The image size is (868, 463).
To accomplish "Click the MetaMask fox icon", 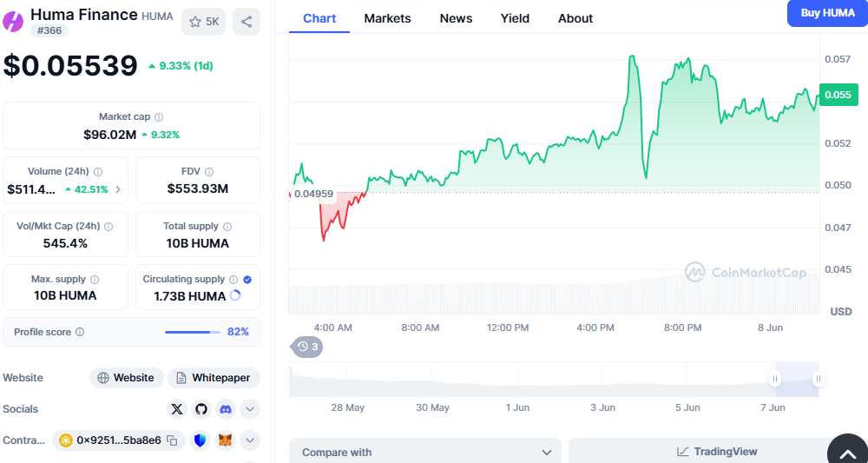I will (x=226, y=440).
